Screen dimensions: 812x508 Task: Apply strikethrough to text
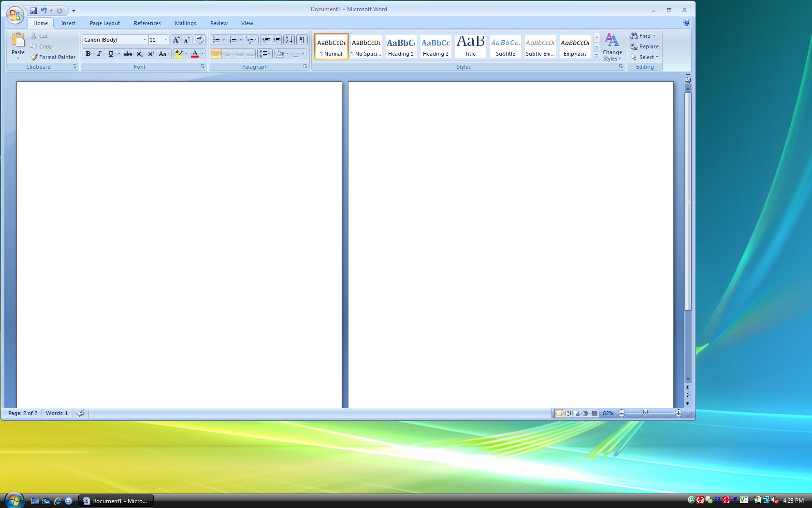click(128, 54)
